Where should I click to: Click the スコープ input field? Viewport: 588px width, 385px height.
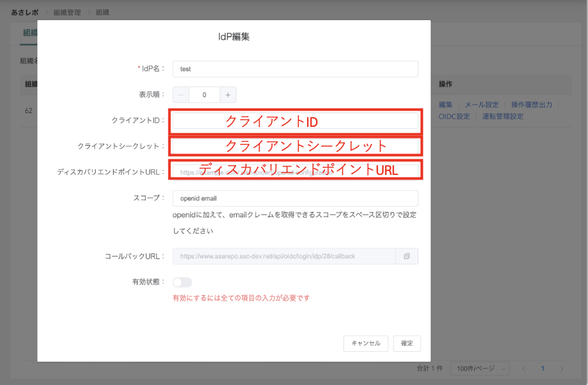click(295, 198)
